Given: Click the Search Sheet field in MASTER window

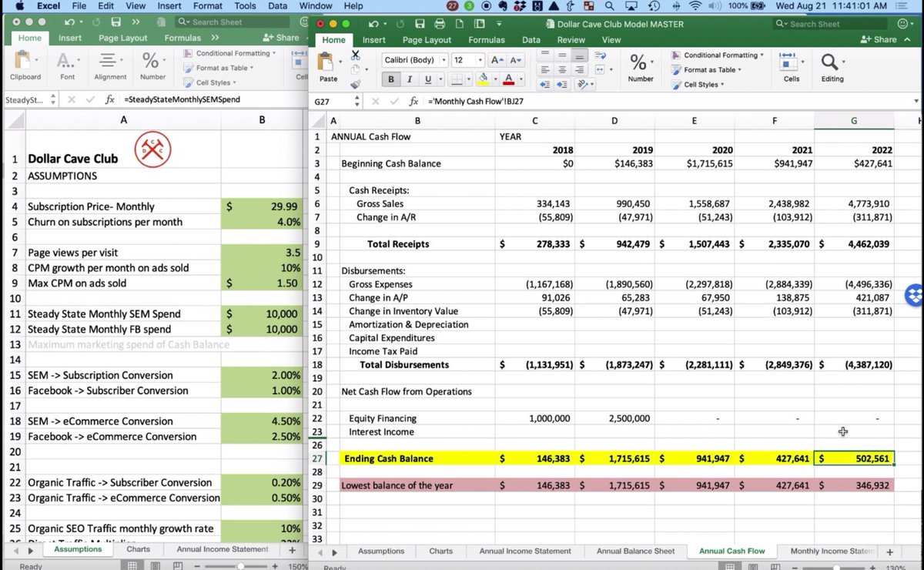Looking at the screenshot, I should [829, 24].
